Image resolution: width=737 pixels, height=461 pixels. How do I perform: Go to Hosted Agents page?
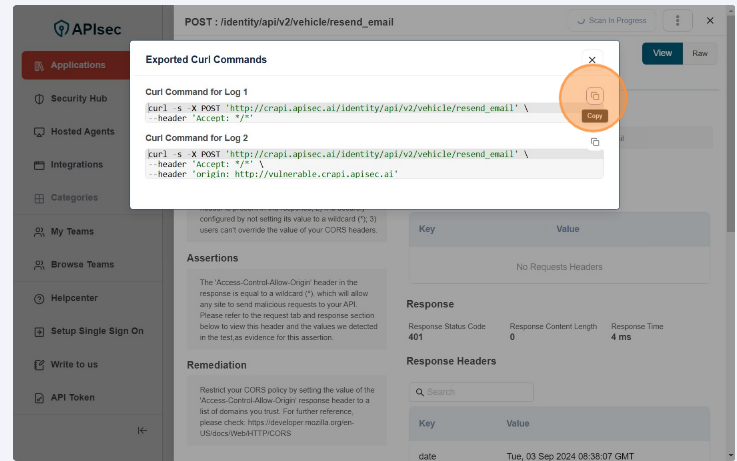[x=82, y=131]
